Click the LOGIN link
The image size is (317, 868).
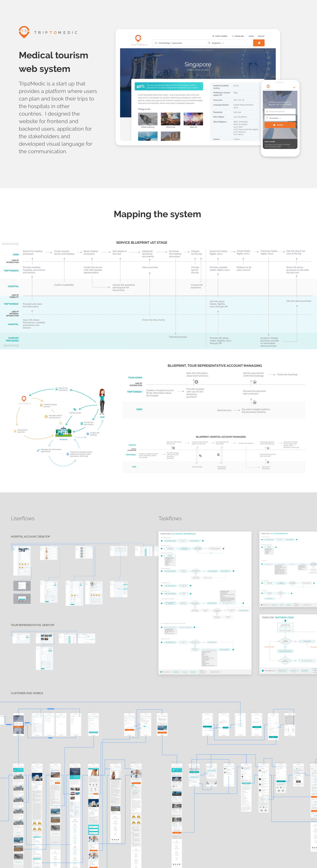pyautogui.click(x=251, y=36)
